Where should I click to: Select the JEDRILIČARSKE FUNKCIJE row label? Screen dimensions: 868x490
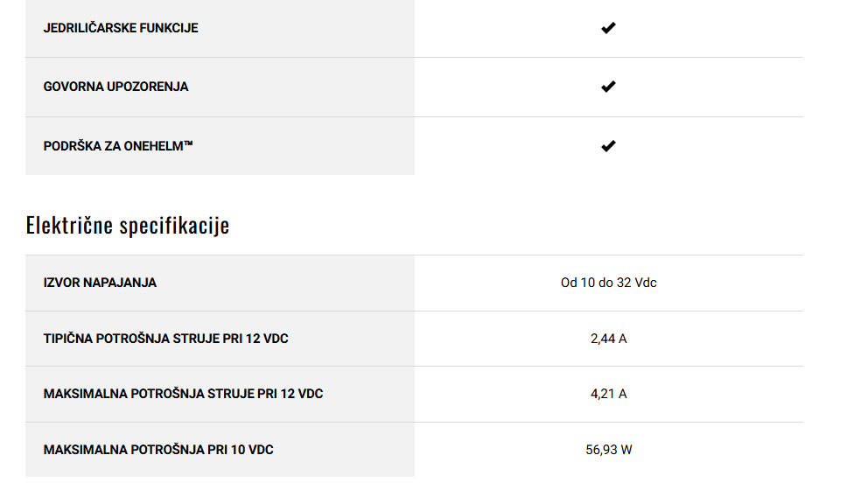tap(121, 28)
